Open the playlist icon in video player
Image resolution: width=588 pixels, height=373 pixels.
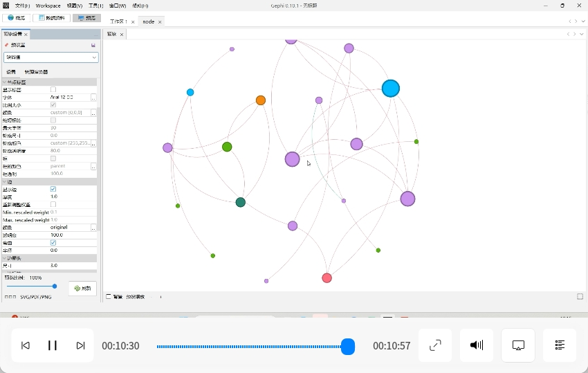click(x=560, y=345)
